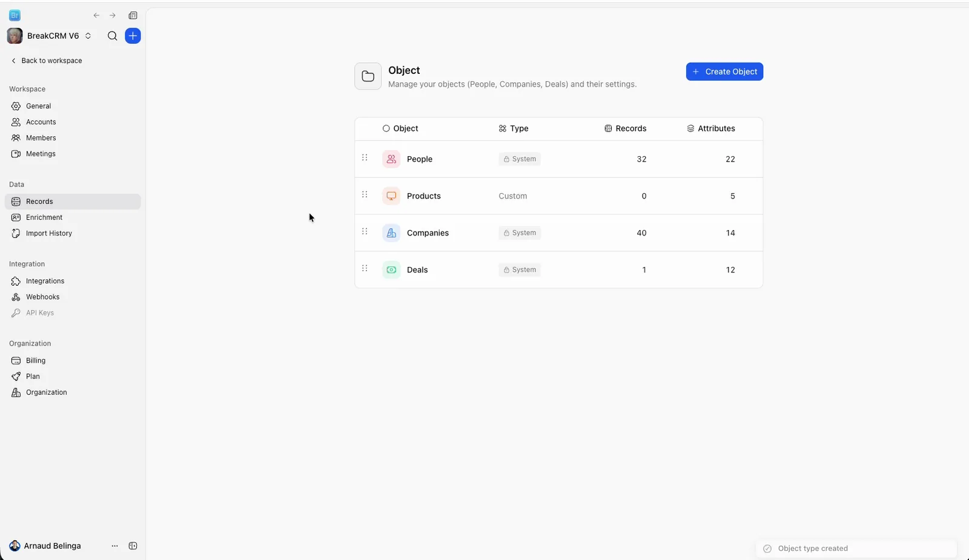The image size is (969, 560).
Task: Open the Companies object name
Action: [428, 233]
